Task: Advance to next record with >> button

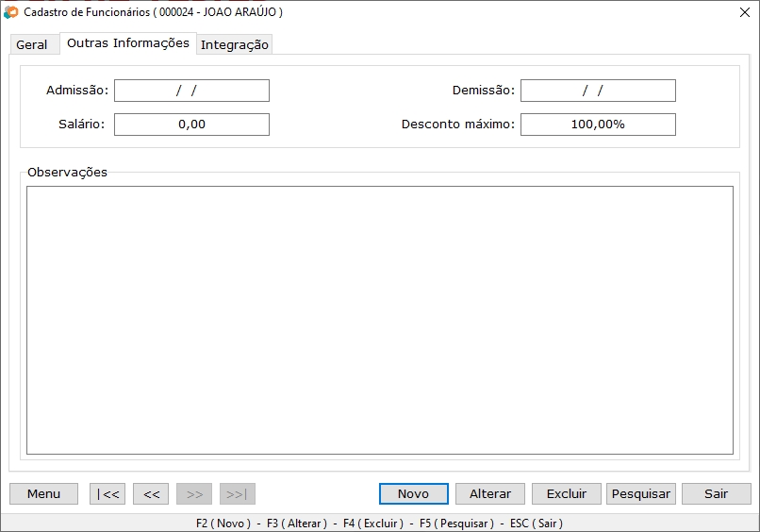Action: [x=194, y=493]
